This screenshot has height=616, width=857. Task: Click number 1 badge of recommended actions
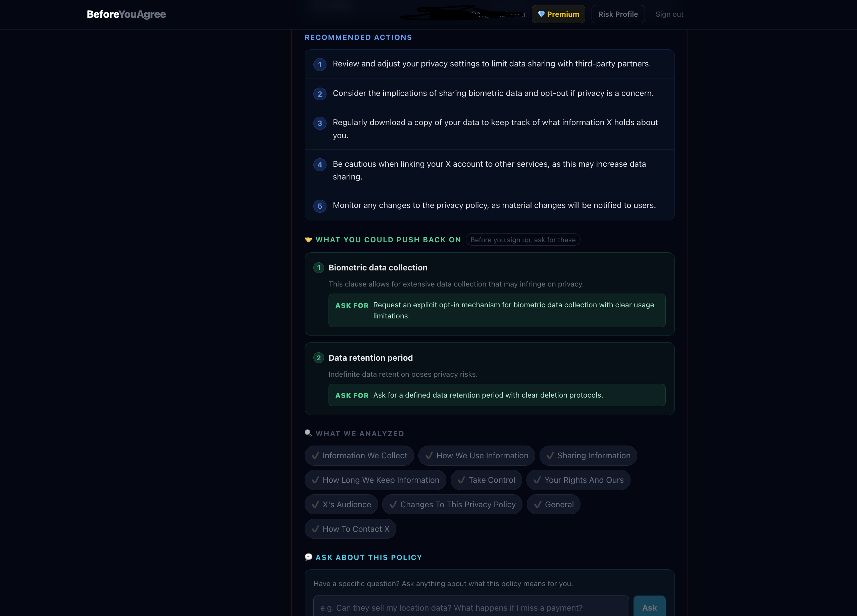point(320,64)
